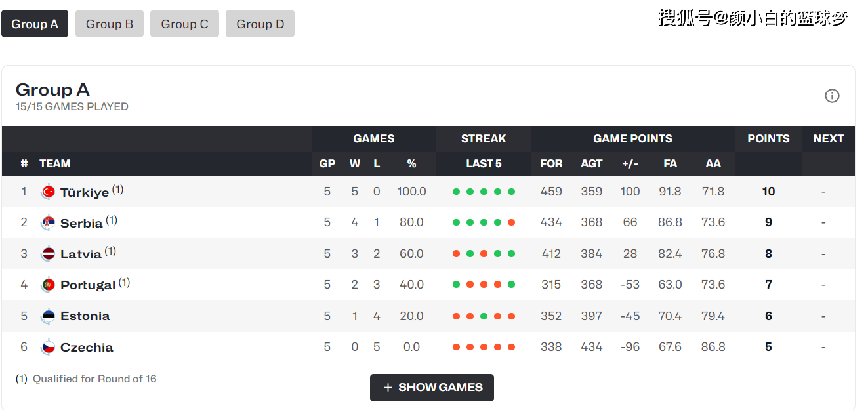Switch to the Group C tab
The height and width of the screenshot is (410, 868).
point(184,24)
